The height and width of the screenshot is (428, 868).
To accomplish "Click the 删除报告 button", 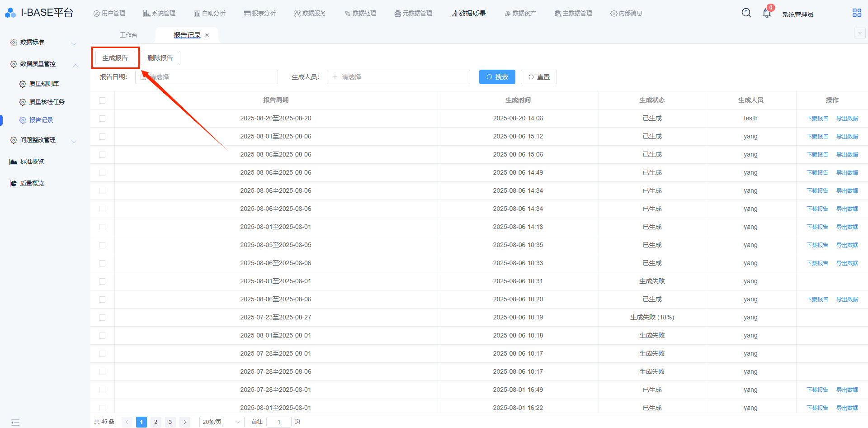I will 160,58.
